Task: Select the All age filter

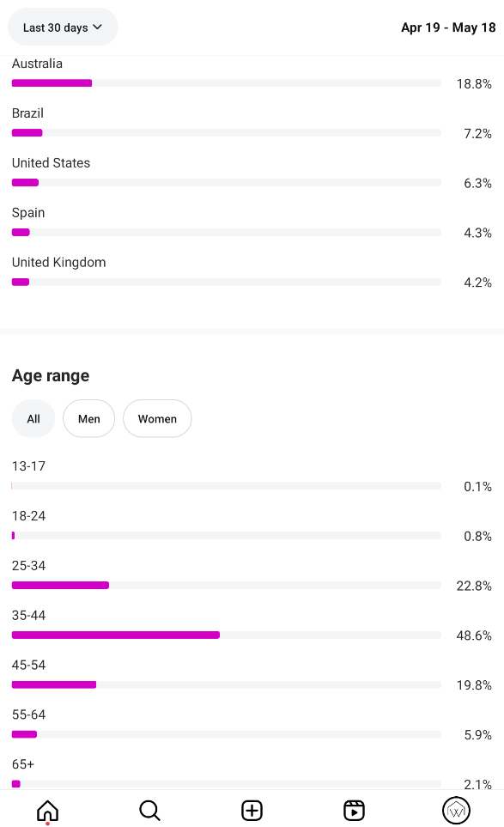Action: [x=33, y=419]
